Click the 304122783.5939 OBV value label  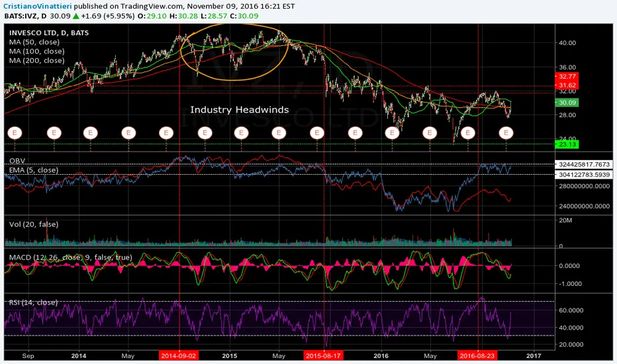(x=584, y=175)
